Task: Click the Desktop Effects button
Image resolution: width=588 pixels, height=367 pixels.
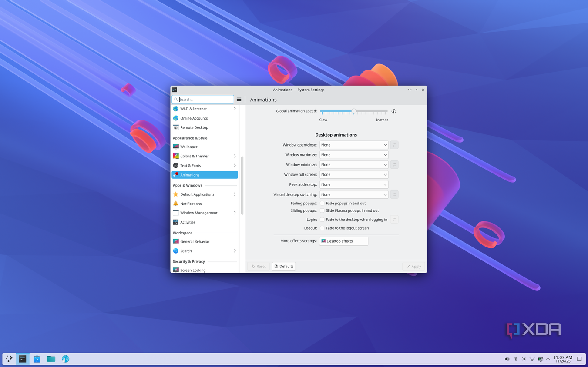Action: point(343,241)
